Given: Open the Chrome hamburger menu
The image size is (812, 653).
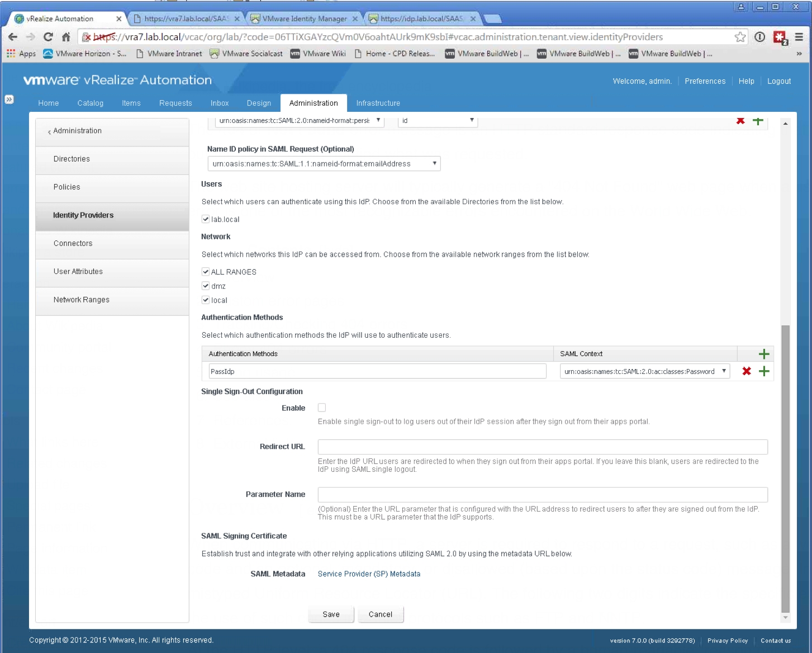Looking at the screenshot, I should (x=799, y=37).
